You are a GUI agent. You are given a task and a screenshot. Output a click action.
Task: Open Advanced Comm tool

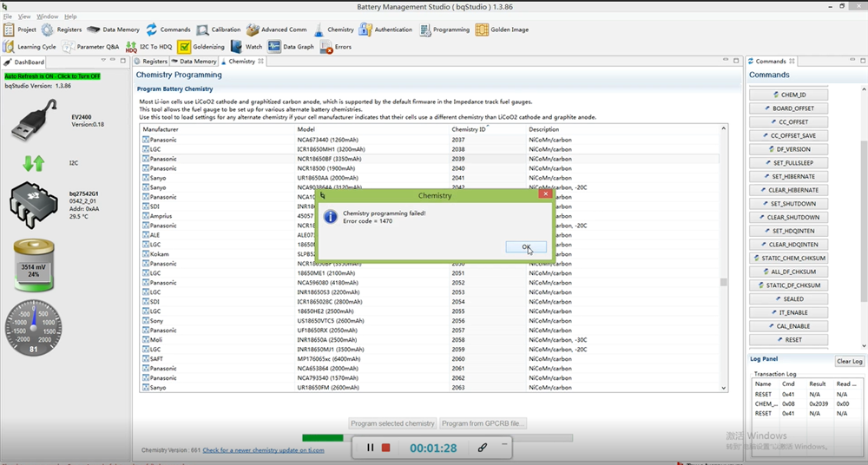pyautogui.click(x=277, y=29)
